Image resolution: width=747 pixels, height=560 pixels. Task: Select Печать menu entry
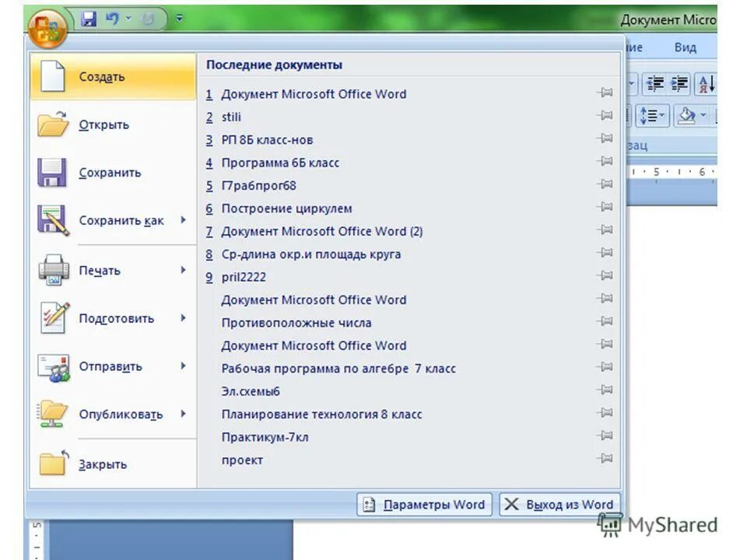(x=113, y=271)
